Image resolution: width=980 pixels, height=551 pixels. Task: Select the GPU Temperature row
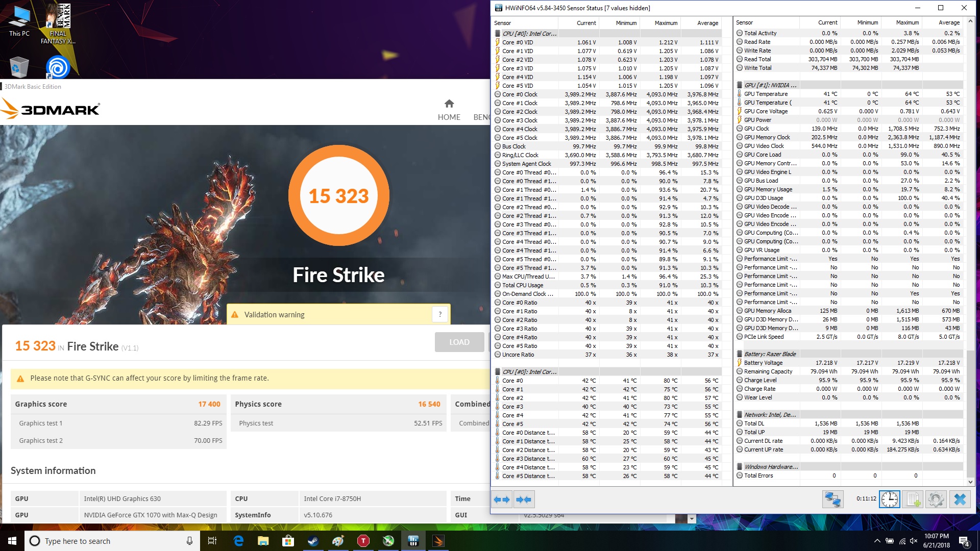[x=849, y=94]
